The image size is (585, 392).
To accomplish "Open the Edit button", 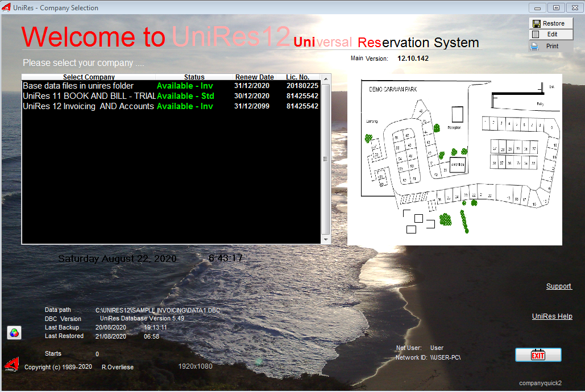I will [x=551, y=34].
